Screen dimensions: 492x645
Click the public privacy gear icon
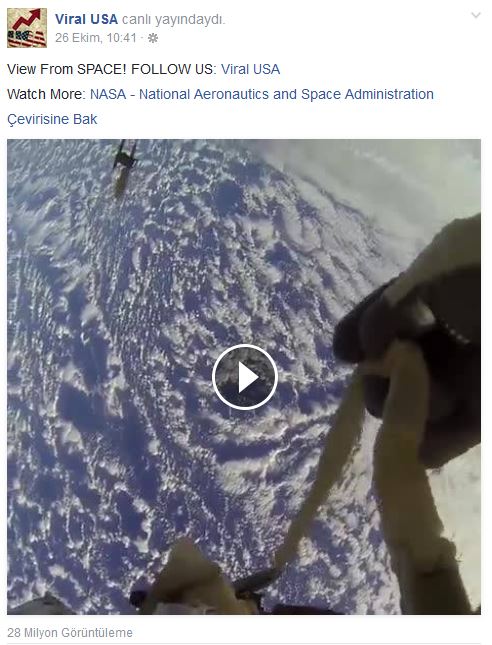click(153, 38)
